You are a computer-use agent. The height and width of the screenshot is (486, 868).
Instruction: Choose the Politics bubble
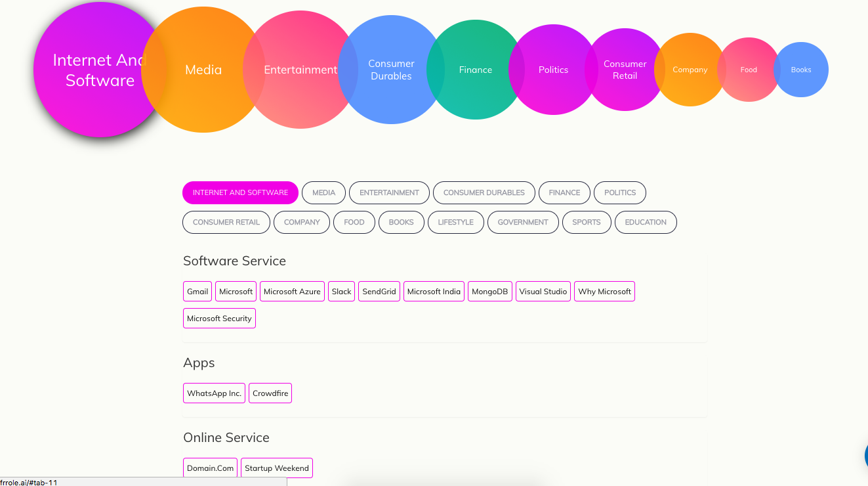pyautogui.click(x=553, y=70)
